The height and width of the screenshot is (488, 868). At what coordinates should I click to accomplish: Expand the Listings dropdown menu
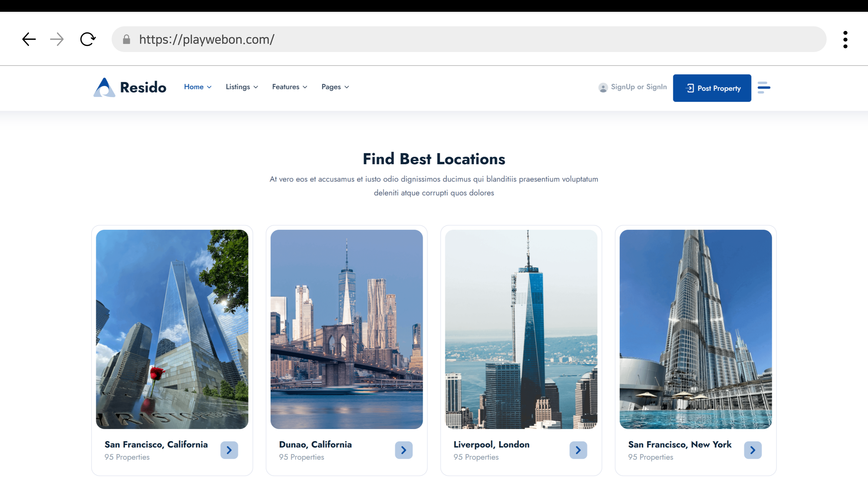pyautogui.click(x=242, y=87)
